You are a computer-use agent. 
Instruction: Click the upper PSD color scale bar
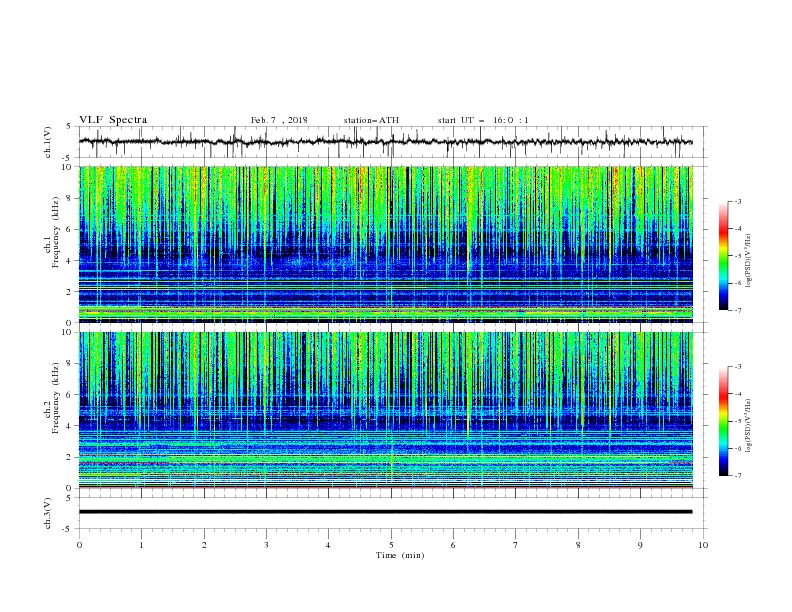pyautogui.click(x=723, y=255)
